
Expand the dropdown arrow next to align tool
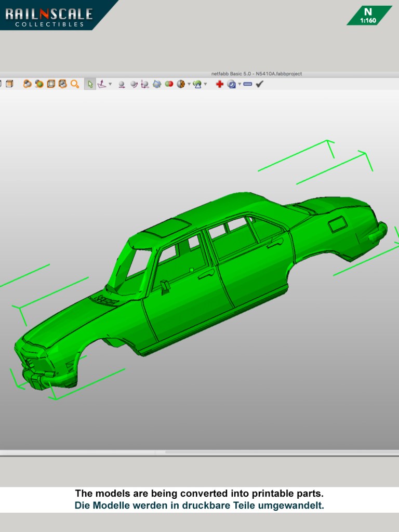click(110, 84)
